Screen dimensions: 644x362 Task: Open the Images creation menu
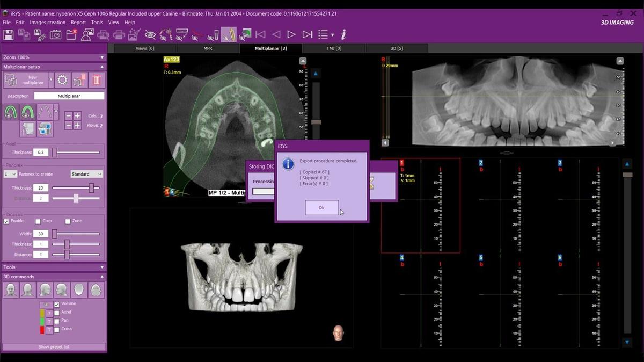tap(48, 23)
